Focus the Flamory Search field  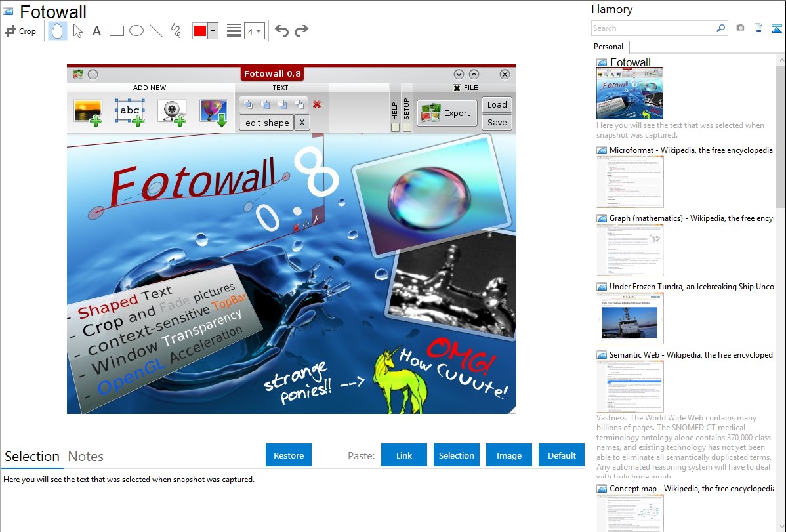pyautogui.click(x=653, y=28)
